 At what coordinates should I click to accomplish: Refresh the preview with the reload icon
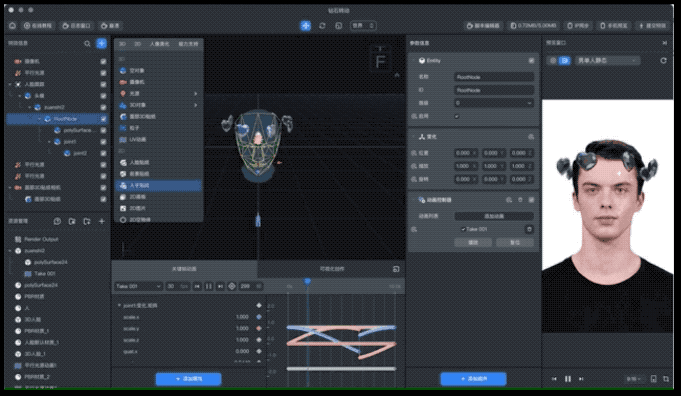pyautogui.click(x=664, y=60)
